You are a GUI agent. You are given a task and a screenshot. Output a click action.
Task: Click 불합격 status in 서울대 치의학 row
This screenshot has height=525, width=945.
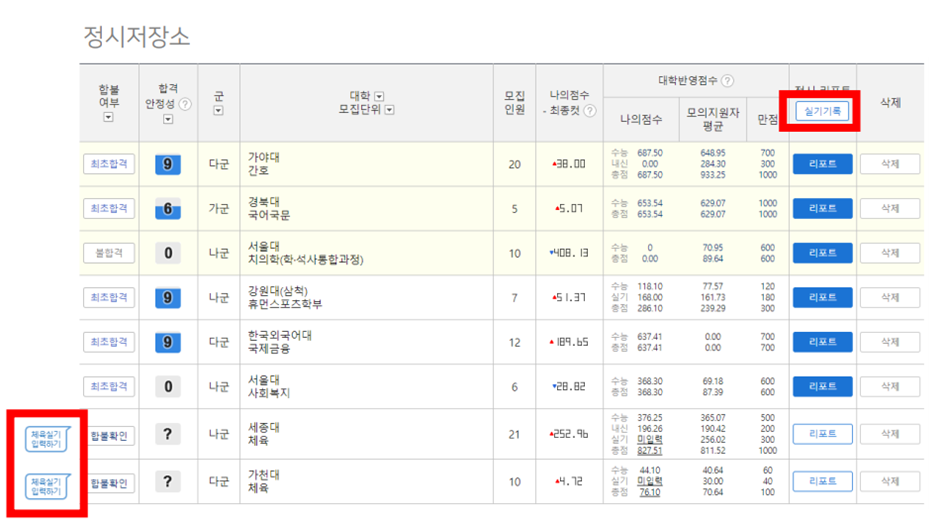click(109, 253)
